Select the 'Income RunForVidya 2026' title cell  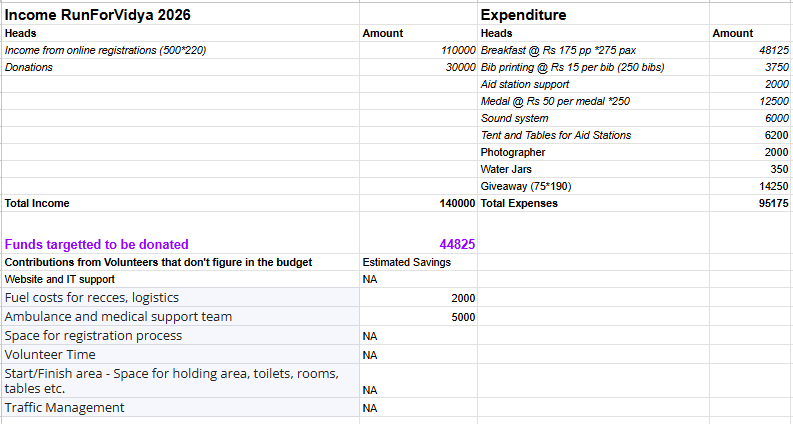(x=98, y=15)
